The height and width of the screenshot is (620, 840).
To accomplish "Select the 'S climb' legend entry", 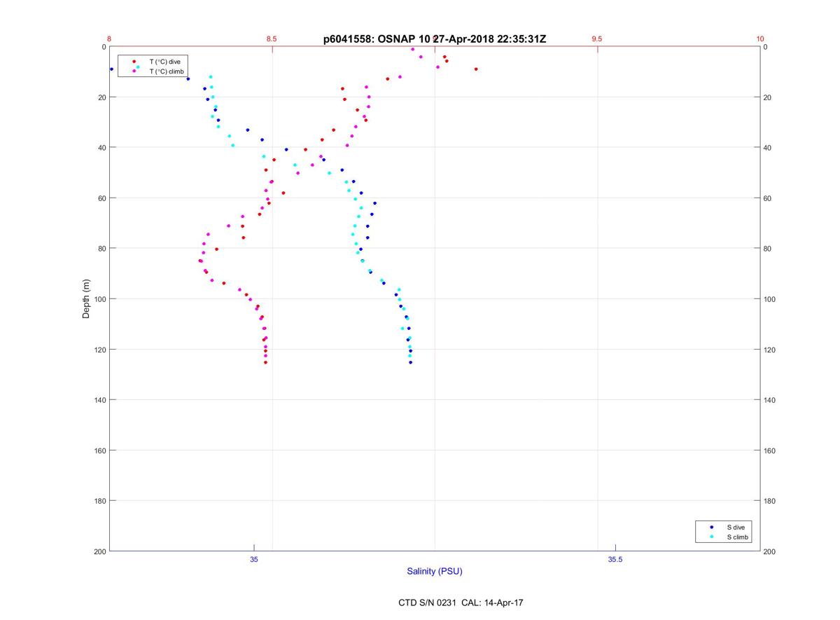I will [x=737, y=537].
